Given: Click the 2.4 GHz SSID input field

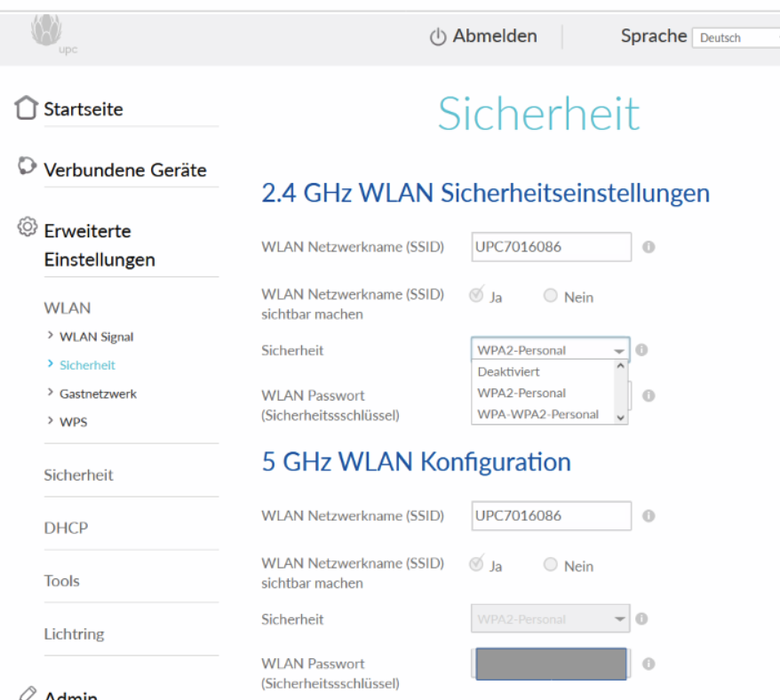Looking at the screenshot, I should pos(551,247).
